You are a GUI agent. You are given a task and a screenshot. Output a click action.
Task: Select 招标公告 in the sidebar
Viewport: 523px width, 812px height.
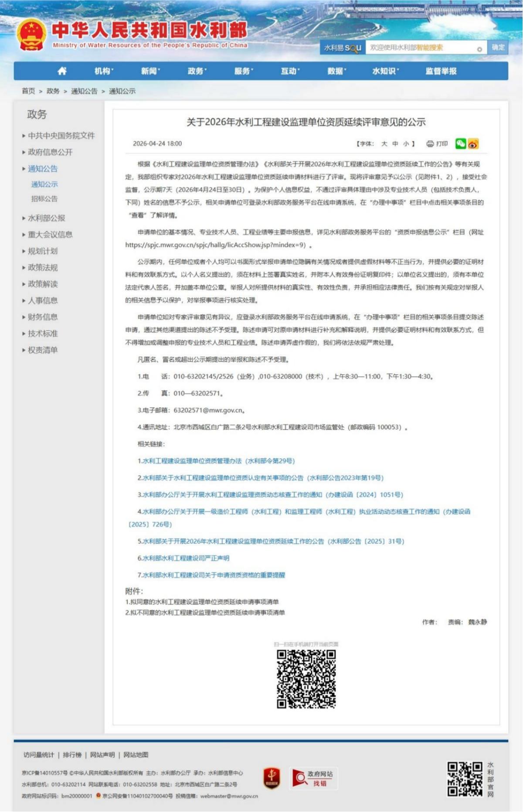coord(44,199)
